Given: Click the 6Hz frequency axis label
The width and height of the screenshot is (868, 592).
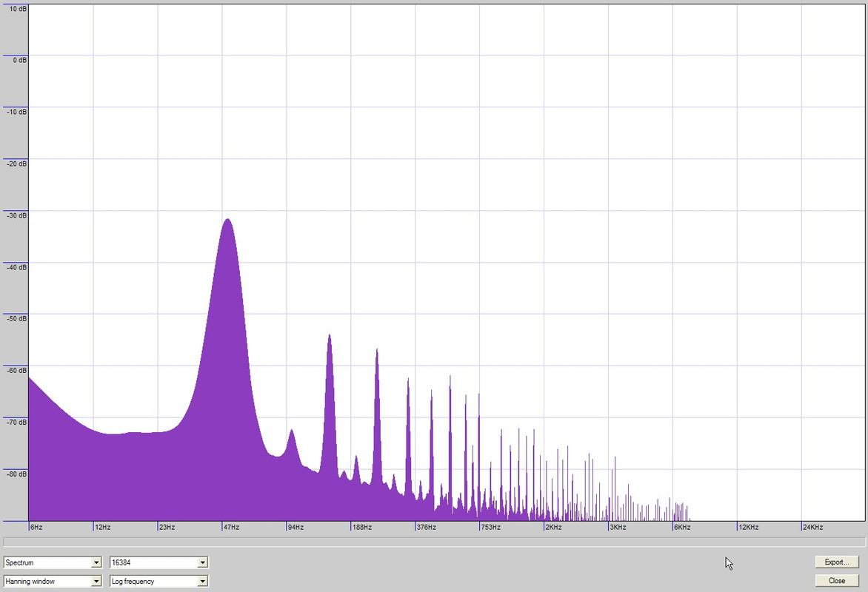Looking at the screenshot, I should click(x=36, y=528).
